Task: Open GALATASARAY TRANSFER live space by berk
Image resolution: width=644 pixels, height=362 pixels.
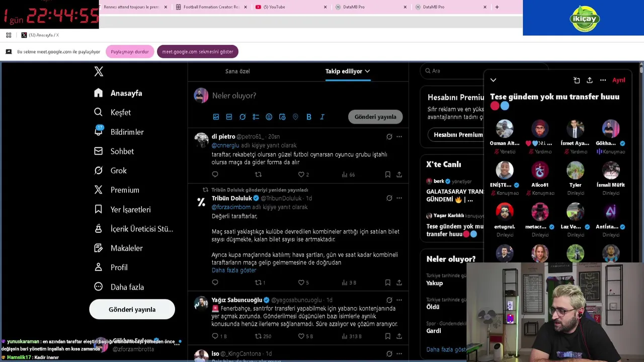Action: pyautogui.click(x=455, y=195)
